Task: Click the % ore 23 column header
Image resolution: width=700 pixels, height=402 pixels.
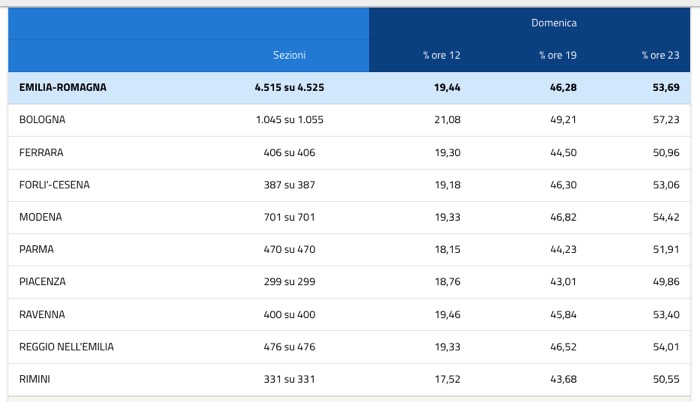Action: (660, 55)
